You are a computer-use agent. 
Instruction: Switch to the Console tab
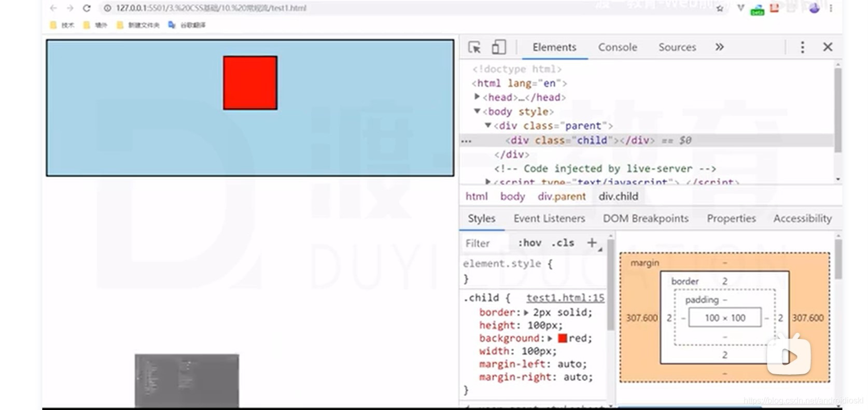(x=618, y=47)
